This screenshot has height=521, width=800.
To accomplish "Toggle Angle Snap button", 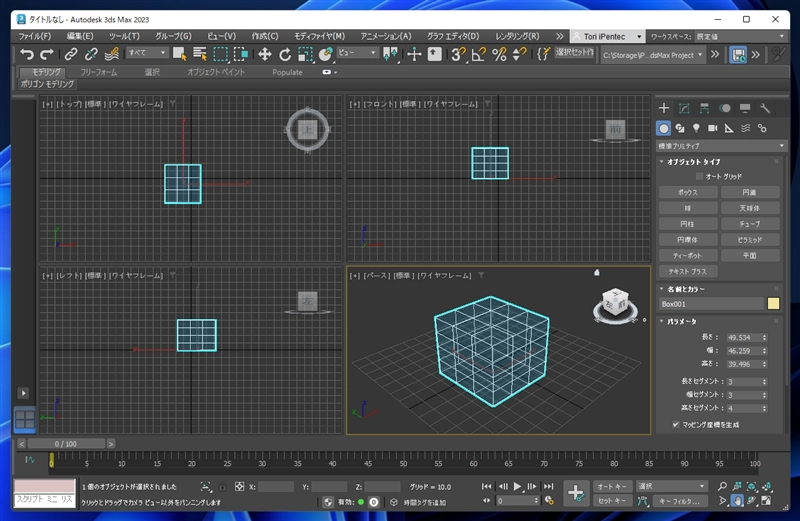I will click(479, 54).
